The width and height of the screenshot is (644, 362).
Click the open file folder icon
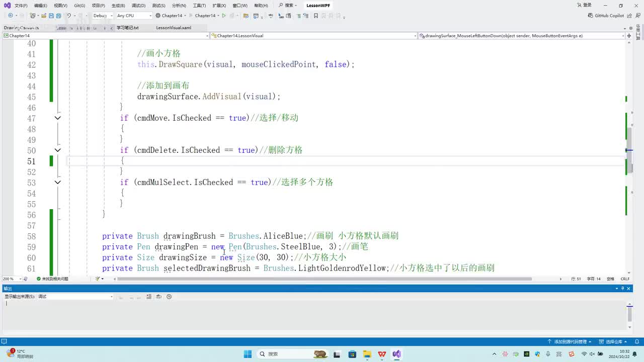tap(43, 16)
